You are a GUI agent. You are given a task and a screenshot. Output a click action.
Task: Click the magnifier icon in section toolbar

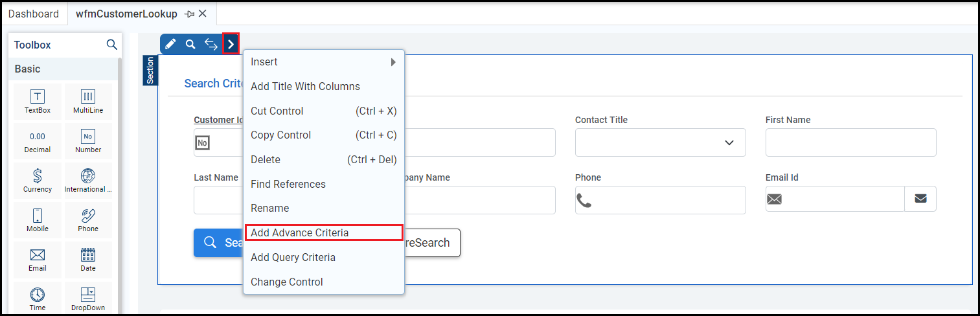coord(190,44)
